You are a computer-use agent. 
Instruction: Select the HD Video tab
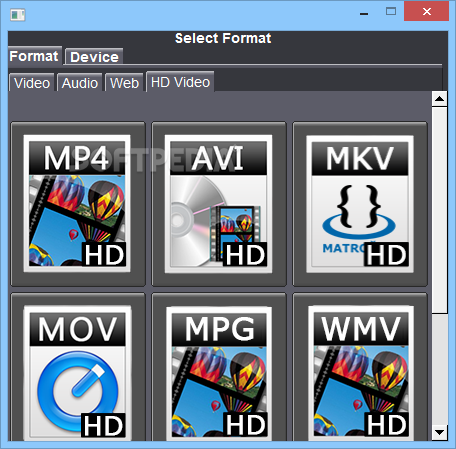(x=180, y=82)
